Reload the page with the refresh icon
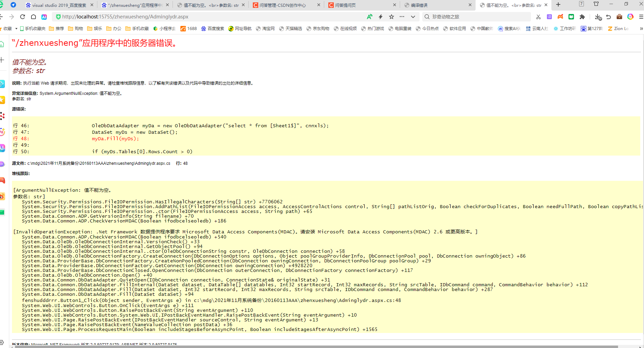The height and width of the screenshot is (348, 644). [23, 17]
